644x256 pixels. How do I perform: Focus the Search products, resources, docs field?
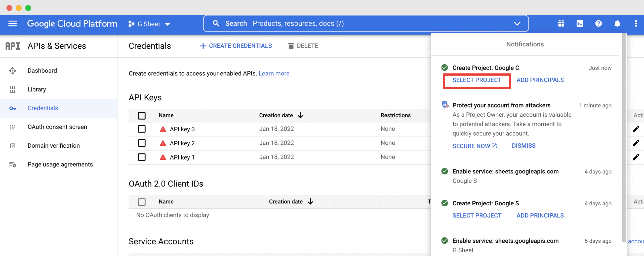tap(366, 23)
